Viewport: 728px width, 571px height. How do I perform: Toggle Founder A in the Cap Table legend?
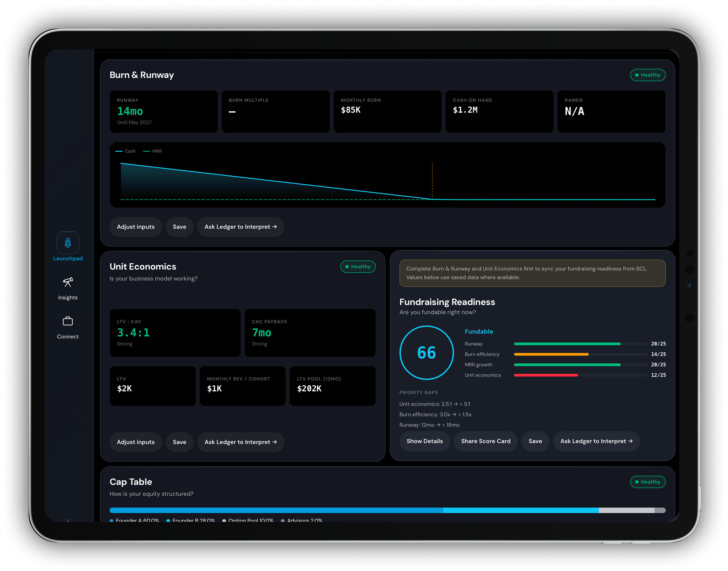(134, 521)
